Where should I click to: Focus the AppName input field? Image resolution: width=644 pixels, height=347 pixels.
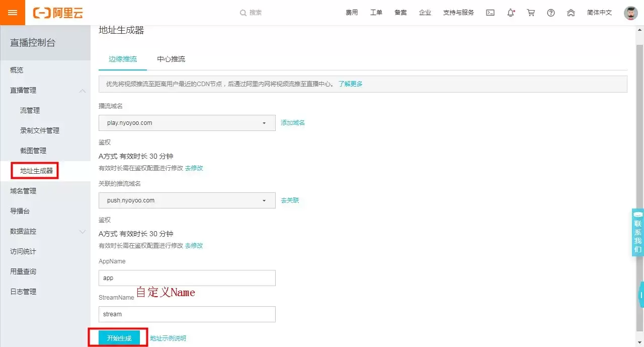pos(187,278)
